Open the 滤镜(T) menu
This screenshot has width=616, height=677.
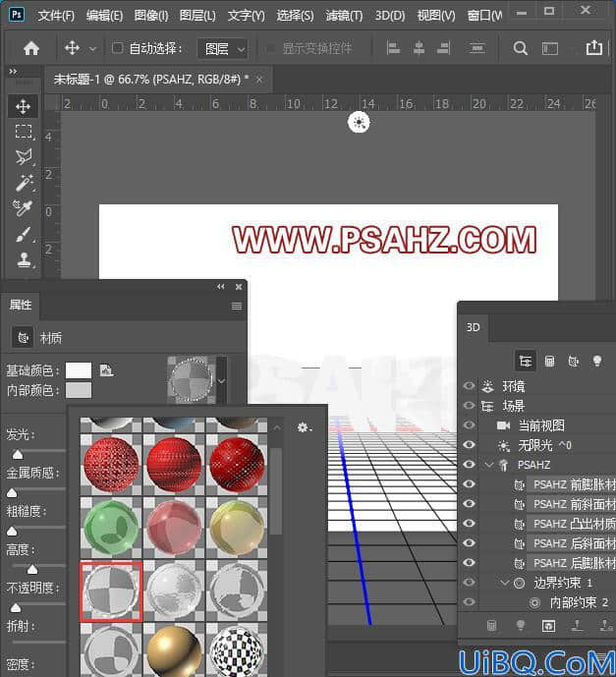[x=344, y=16]
